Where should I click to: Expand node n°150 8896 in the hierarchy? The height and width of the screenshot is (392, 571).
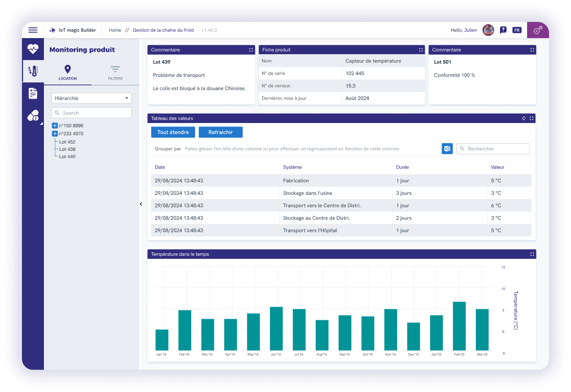54,125
